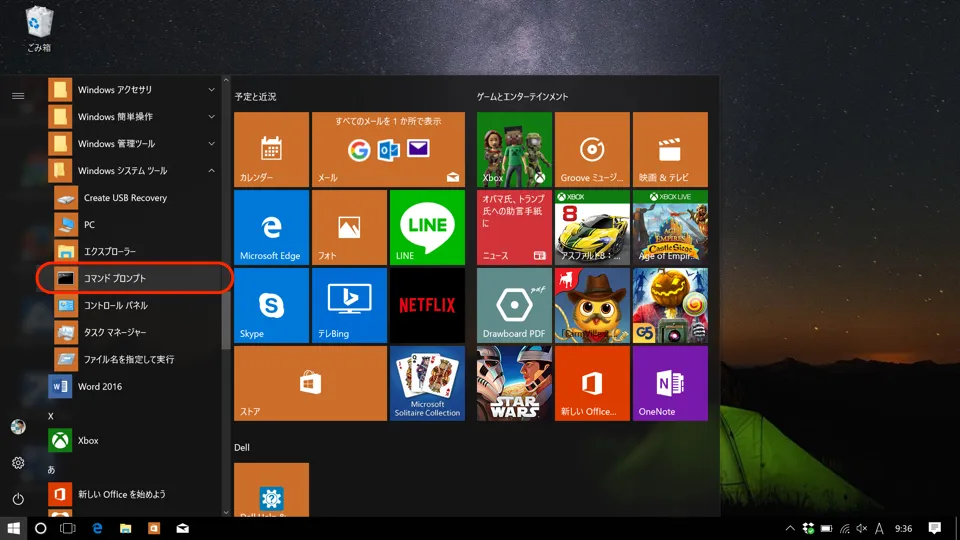The image size is (960, 540).
Task: Click the ゲームとエンターテインメント group title
Action: coord(522,97)
